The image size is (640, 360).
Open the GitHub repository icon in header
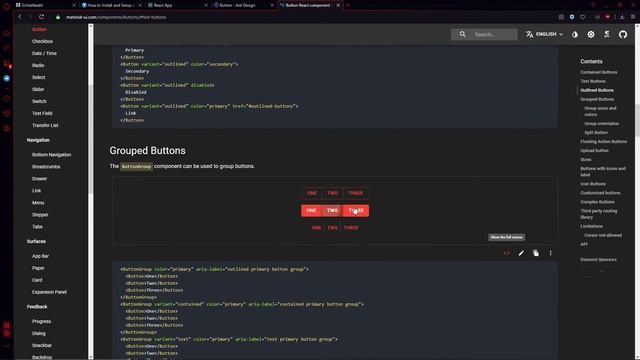coord(623,35)
